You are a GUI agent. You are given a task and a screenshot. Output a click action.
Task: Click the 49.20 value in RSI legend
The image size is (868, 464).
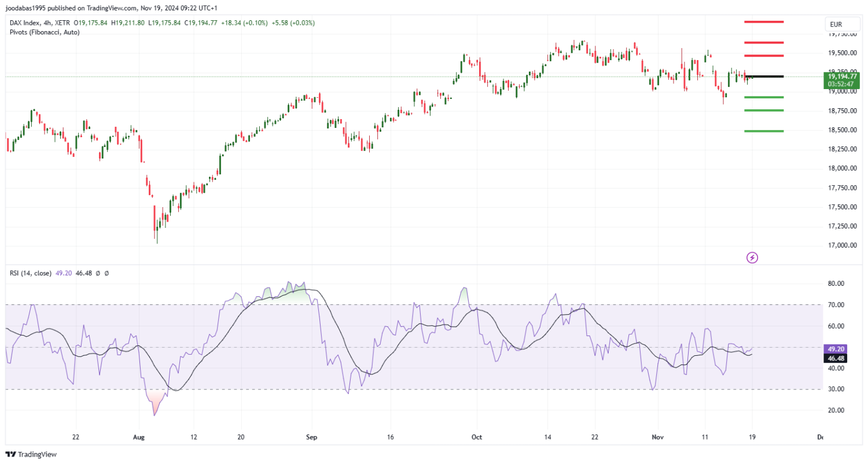coord(63,272)
